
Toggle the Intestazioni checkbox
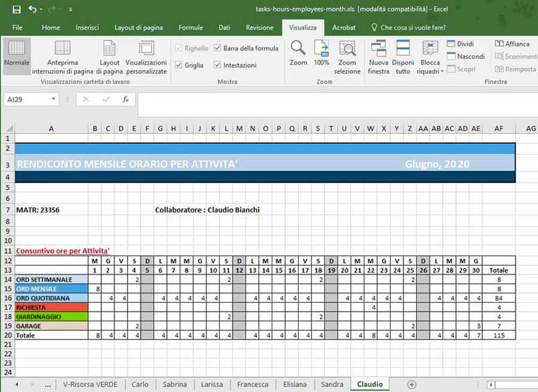[x=217, y=65]
